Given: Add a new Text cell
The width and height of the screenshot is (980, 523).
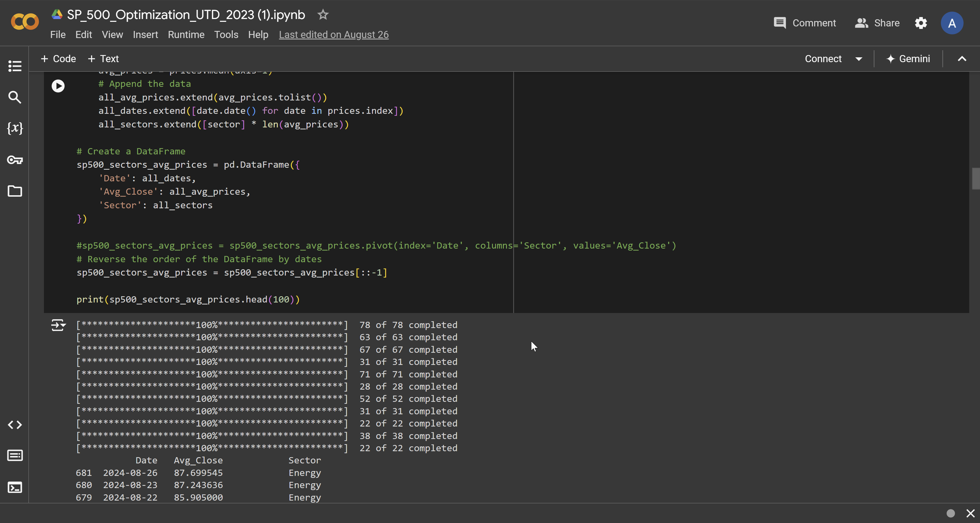Looking at the screenshot, I should (103, 59).
